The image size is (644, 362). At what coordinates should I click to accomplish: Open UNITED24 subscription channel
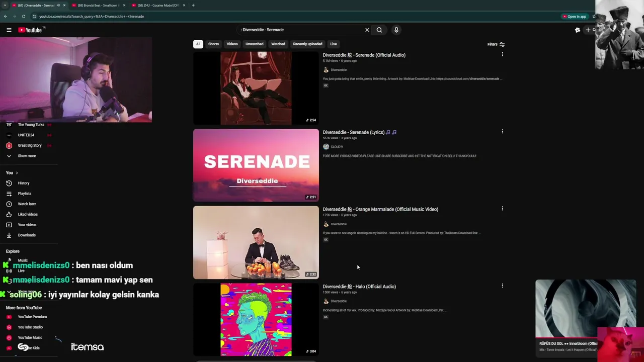pos(25,135)
